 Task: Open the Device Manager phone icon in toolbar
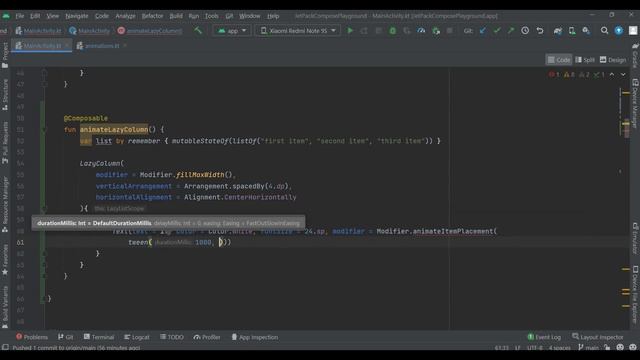click(572, 31)
